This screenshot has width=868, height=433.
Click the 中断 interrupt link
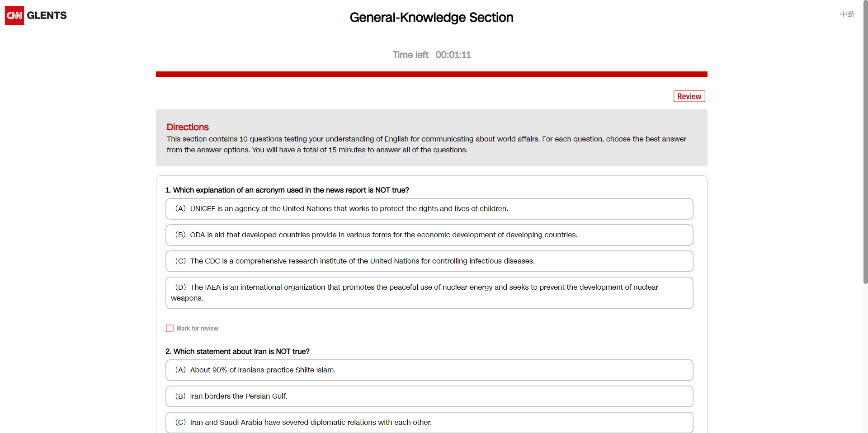pos(847,14)
